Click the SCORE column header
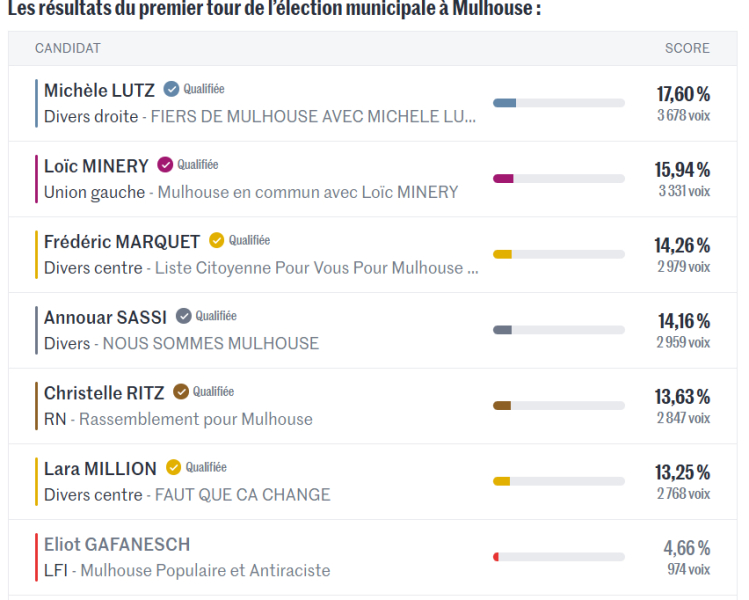The image size is (749, 600). point(687,48)
